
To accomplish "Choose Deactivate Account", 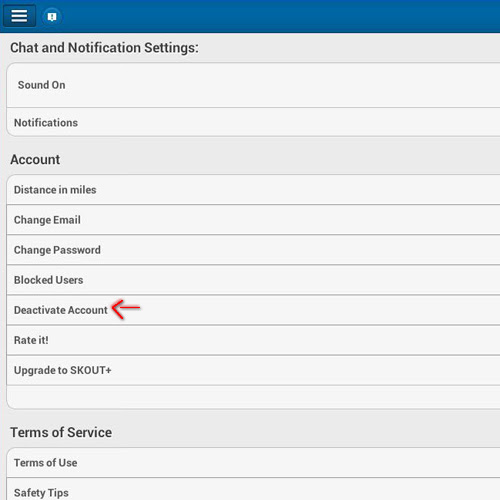I will coord(253,310).
